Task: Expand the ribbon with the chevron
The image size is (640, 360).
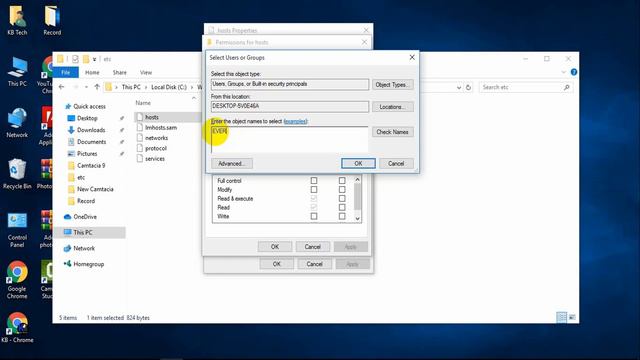Action: [564, 72]
